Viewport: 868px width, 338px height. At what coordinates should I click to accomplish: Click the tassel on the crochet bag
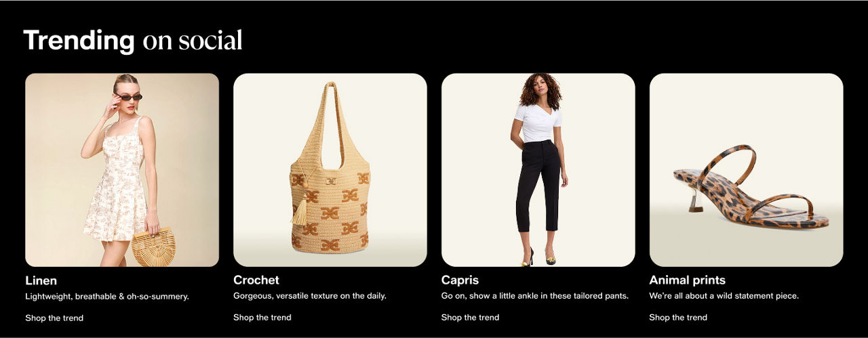point(299,209)
